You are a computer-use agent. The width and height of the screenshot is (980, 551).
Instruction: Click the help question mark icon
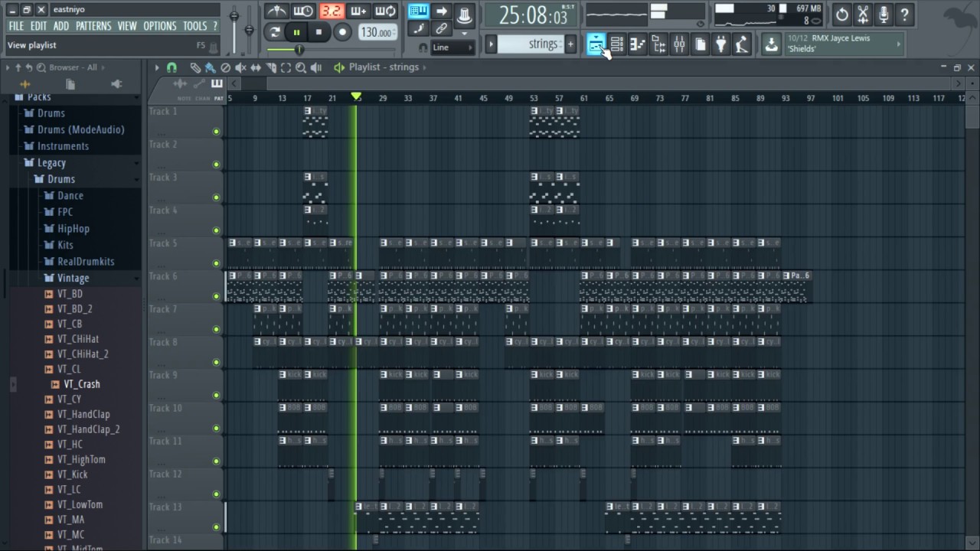pyautogui.click(x=904, y=14)
